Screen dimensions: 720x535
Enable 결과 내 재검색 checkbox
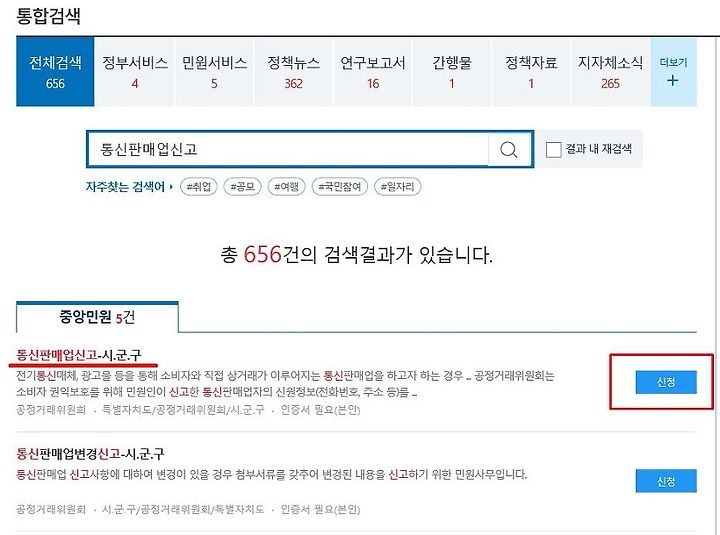click(553, 149)
